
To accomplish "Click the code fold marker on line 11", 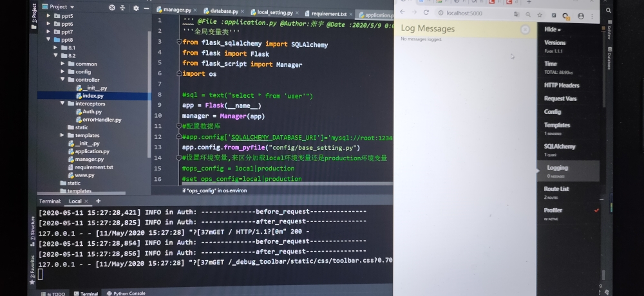I will 179,126.
